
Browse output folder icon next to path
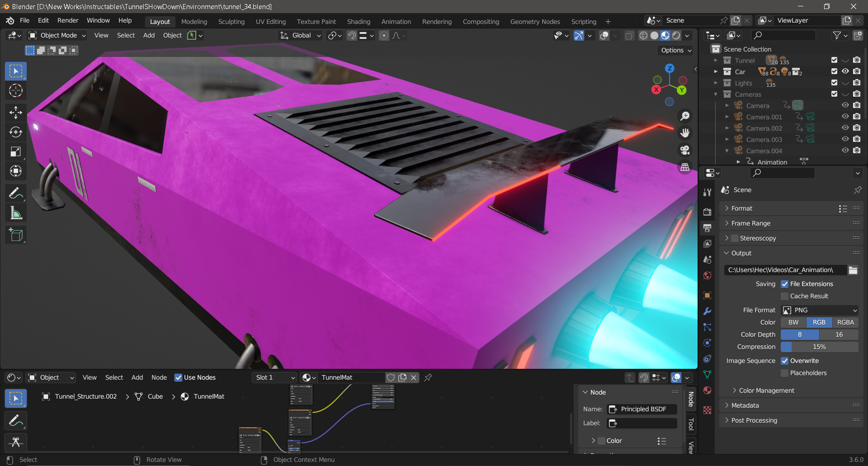coord(853,270)
